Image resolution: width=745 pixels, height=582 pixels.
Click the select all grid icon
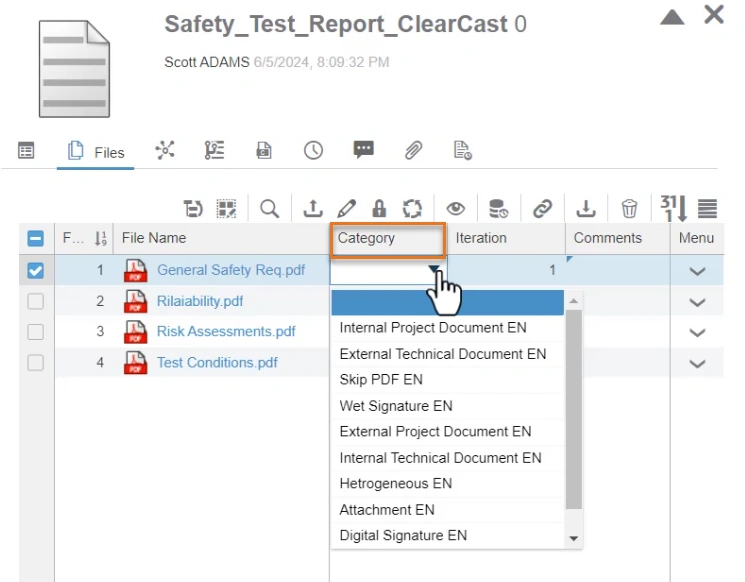[226, 209]
